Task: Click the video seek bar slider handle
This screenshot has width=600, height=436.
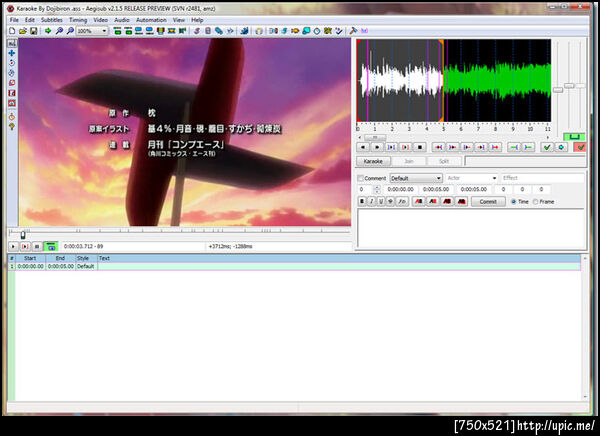Action: point(23,235)
